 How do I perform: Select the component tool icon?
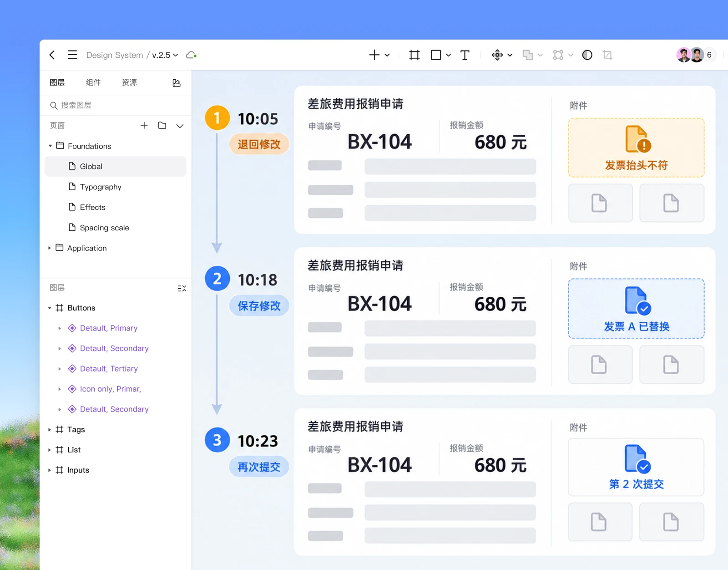click(497, 55)
